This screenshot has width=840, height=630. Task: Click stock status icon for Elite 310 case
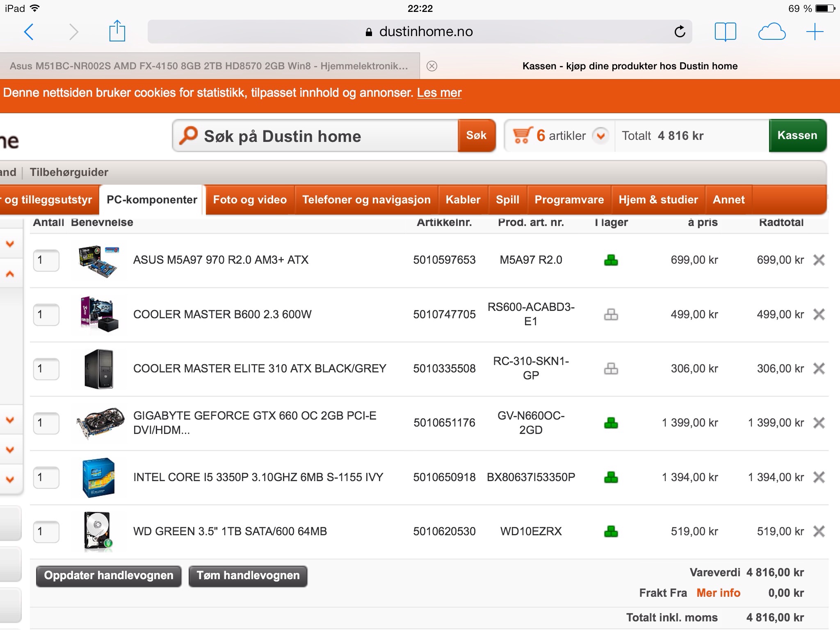click(x=611, y=369)
